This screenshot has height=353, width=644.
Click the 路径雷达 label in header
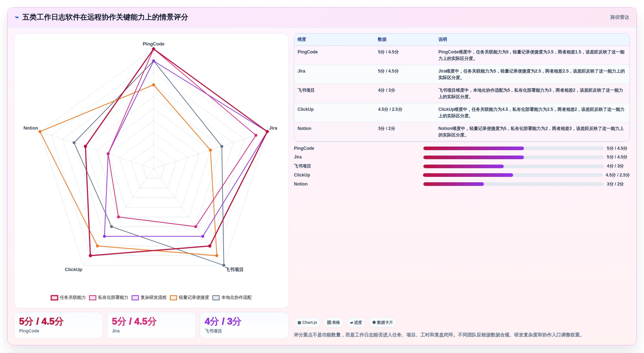point(619,17)
